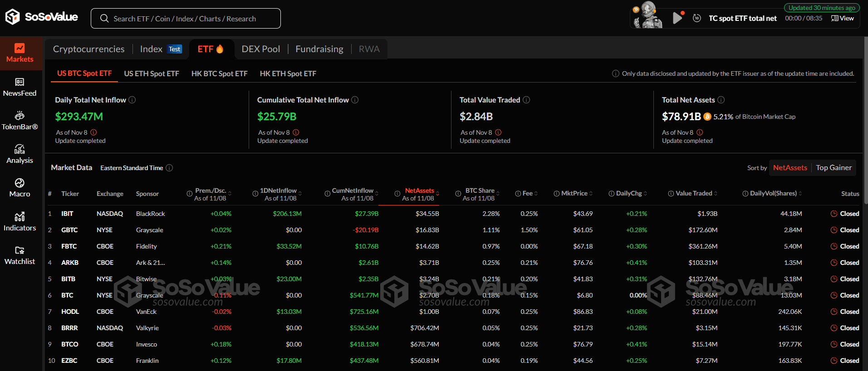Open the IBIT ticker row
868x371 pixels.
click(67, 214)
